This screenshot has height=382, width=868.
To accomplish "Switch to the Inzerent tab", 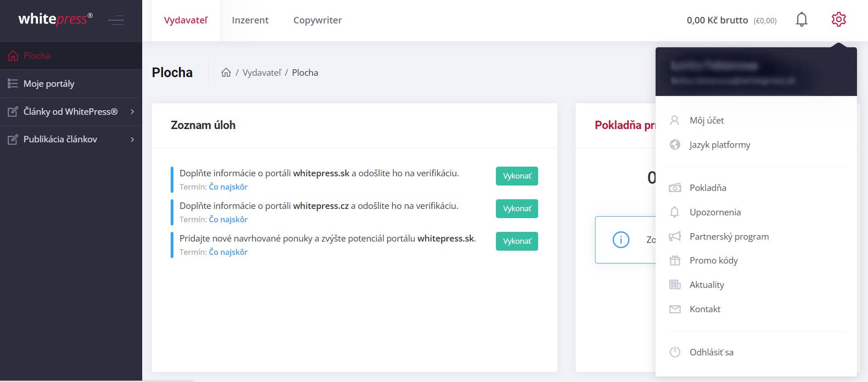I will coord(250,20).
